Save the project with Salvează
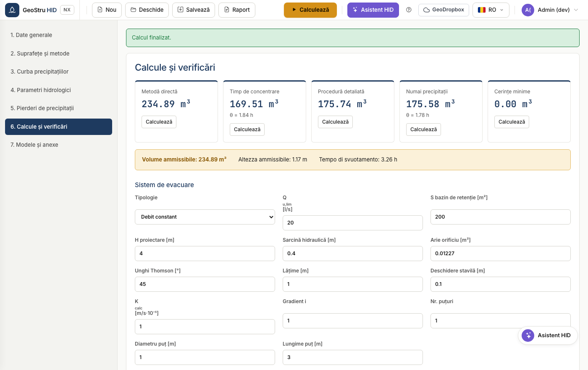 [x=194, y=10]
